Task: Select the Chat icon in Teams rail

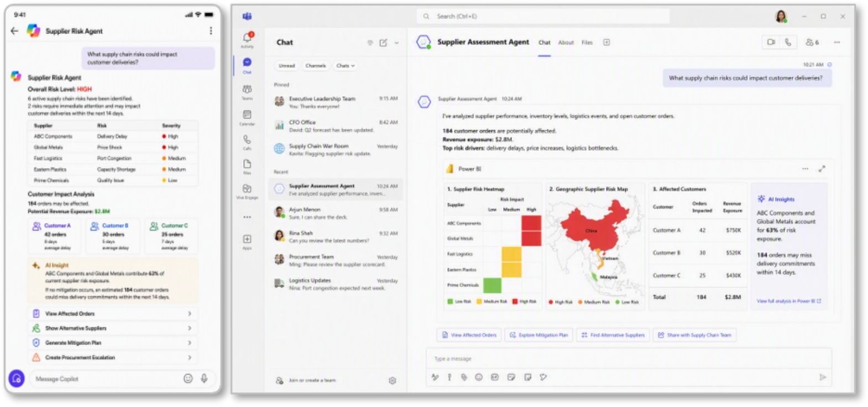Action: click(x=247, y=65)
